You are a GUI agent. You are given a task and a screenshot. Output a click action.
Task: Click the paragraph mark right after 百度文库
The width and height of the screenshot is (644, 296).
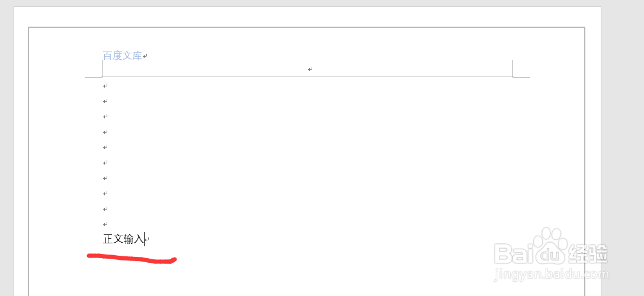(145, 56)
